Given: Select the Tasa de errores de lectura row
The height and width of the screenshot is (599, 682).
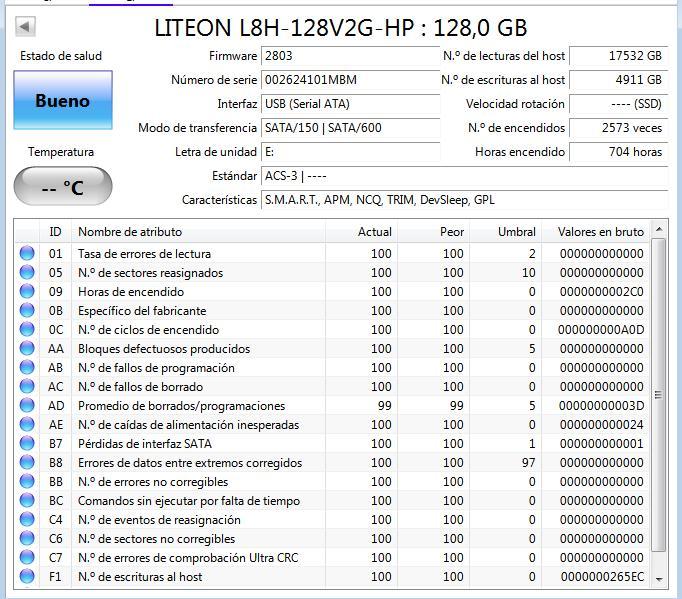Looking at the screenshot, I should (333, 253).
